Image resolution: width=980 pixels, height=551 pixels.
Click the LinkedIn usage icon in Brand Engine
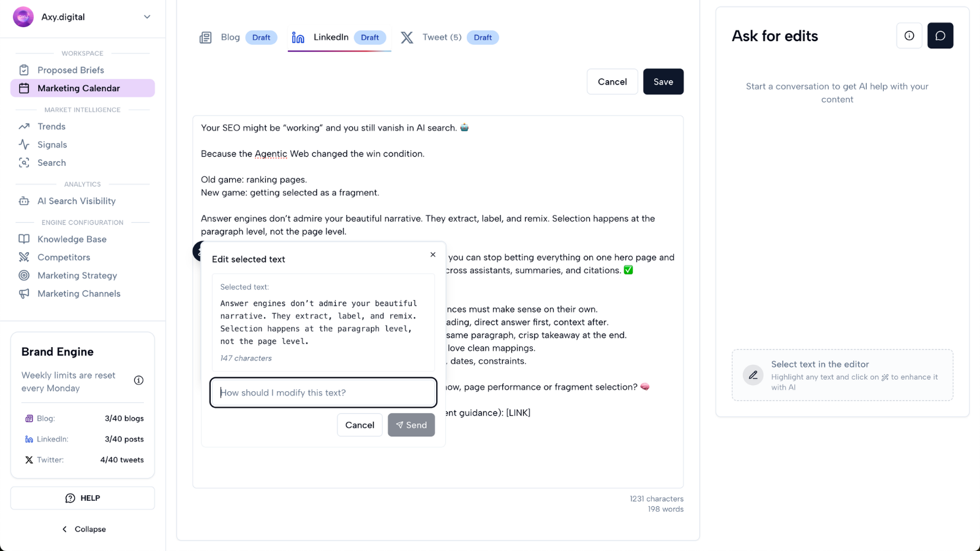coord(29,439)
